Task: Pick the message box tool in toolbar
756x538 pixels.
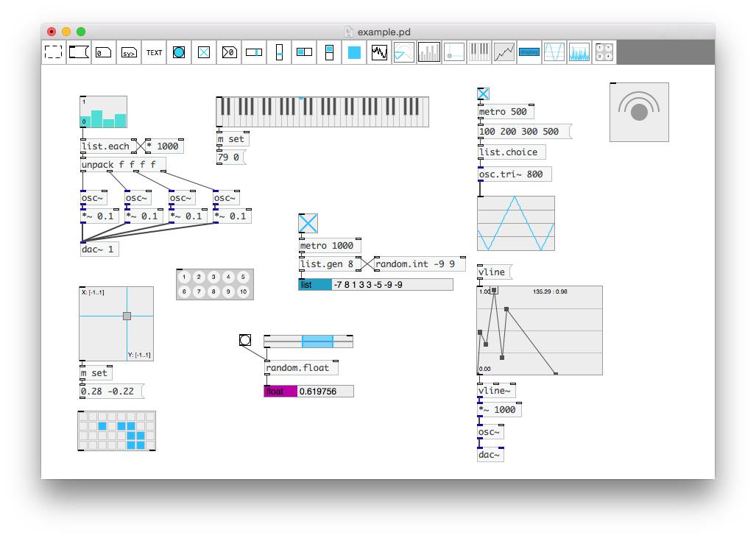Action: coord(79,52)
